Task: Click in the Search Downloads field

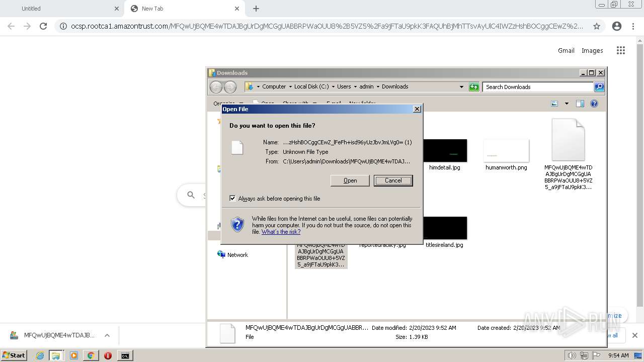Action: coord(538,87)
